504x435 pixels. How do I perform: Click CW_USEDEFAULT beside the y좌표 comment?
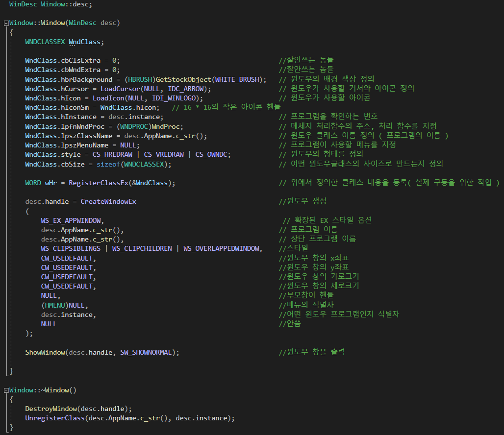67,267
